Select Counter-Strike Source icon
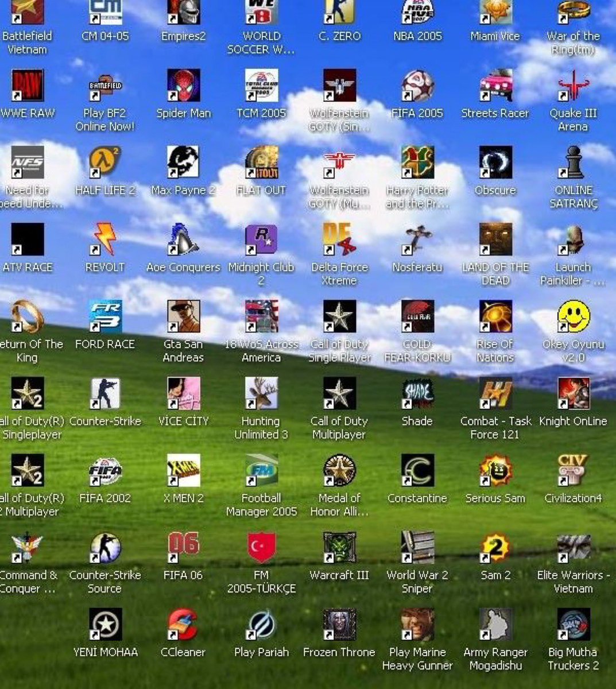616x689 pixels. click(105, 547)
